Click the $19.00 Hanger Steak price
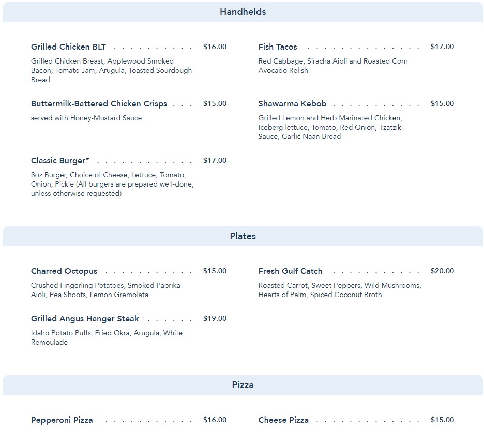484x448 pixels. (215, 319)
